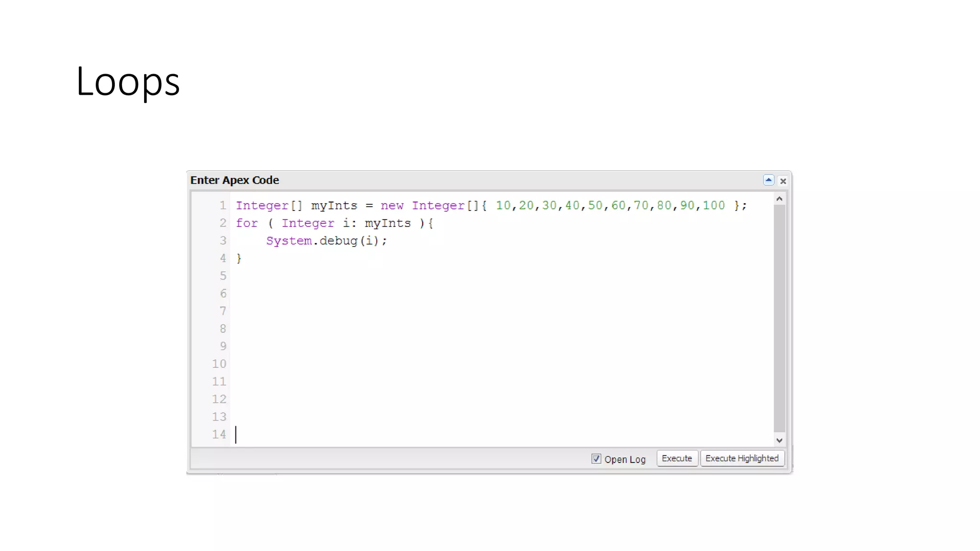Click the scrollbar up arrow
Image resolution: width=980 pixels, height=551 pixels.
pos(779,199)
